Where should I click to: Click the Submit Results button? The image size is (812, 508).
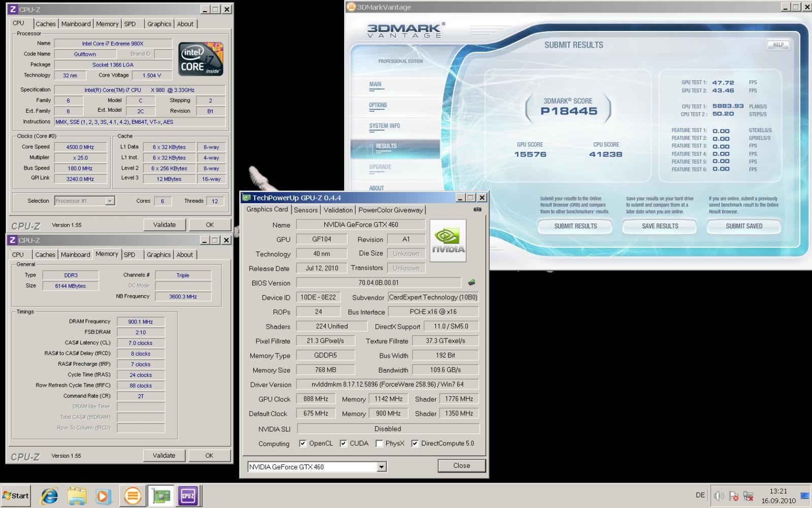(x=575, y=226)
